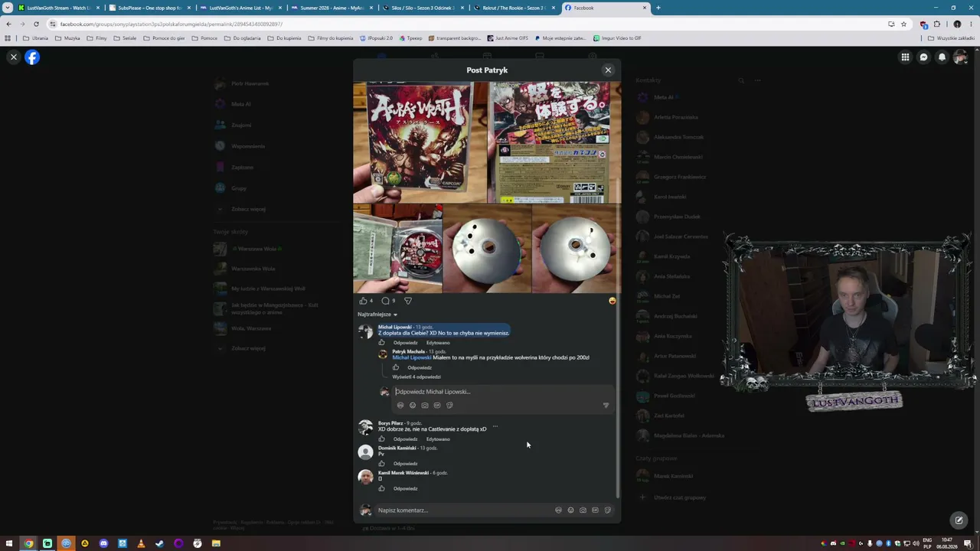
Task: Bookmark this page with the star icon
Action: [903, 24]
